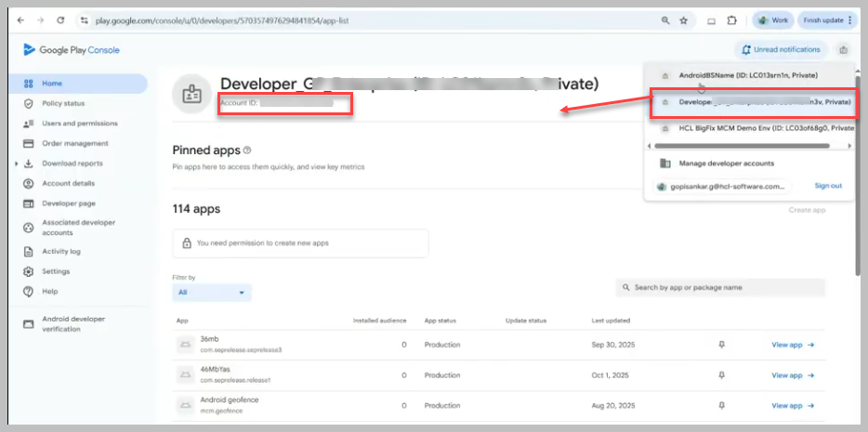Click the signed-in email account chip
Viewport: 868px width, 432px height.
click(x=722, y=187)
